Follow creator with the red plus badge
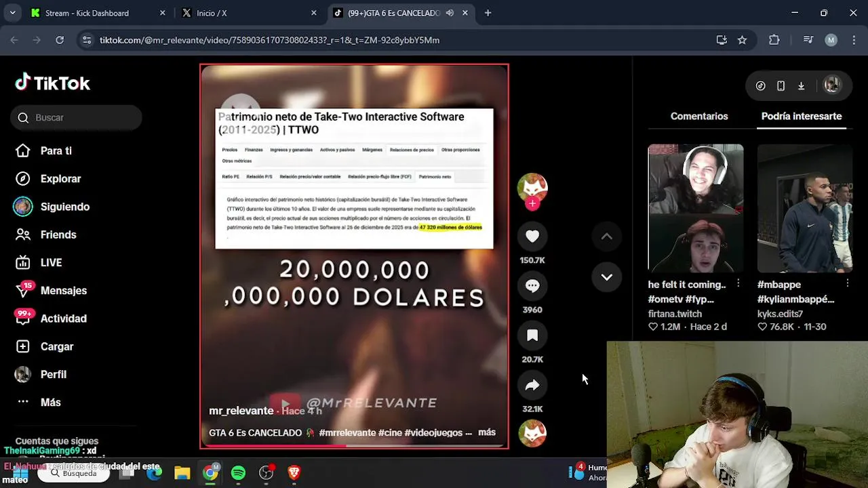Viewport: 868px width, 488px height. (x=532, y=203)
